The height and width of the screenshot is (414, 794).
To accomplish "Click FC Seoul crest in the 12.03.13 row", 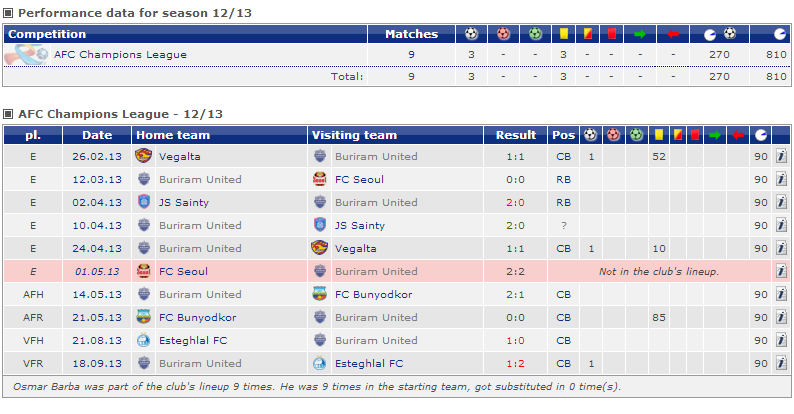I will click(319, 179).
